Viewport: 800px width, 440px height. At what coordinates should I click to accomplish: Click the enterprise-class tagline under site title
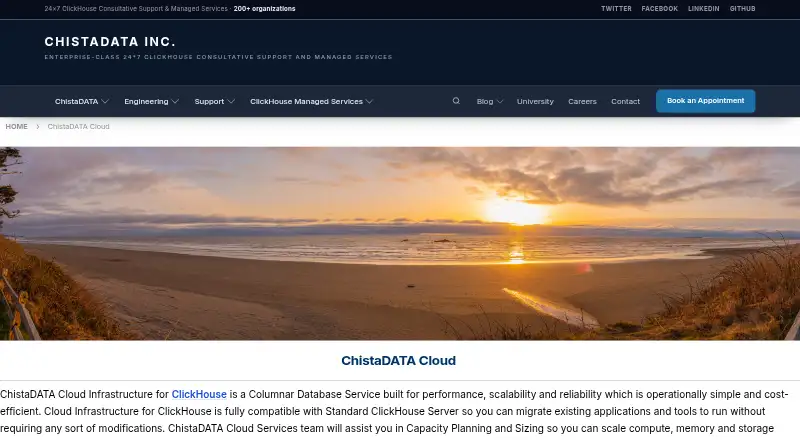[x=218, y=57]
